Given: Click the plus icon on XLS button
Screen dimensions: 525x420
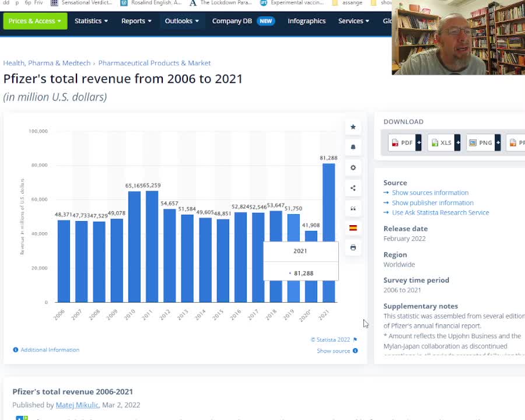Looking at the screenshot, I should point(458,143).
